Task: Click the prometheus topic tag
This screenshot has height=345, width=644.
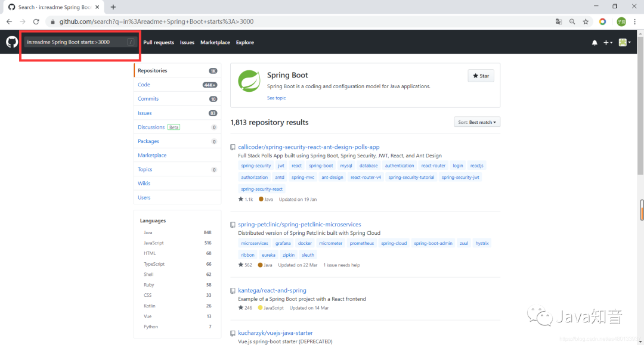Action: point(362,243)
